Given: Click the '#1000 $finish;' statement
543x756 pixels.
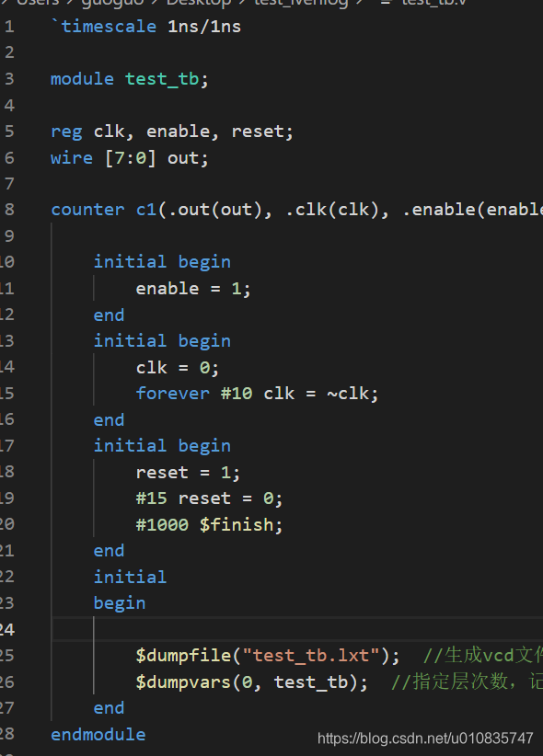Looking at the screenshot, I should (x=209, y=524).
